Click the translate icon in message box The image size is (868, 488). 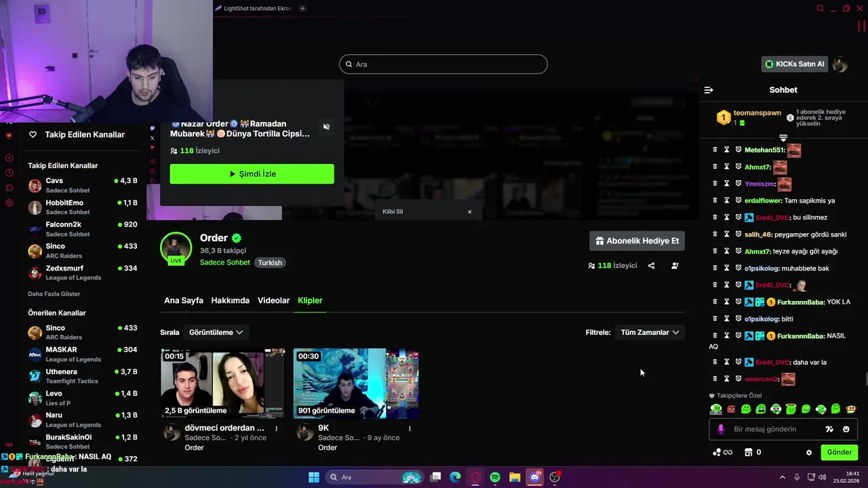tap(829, 429)
